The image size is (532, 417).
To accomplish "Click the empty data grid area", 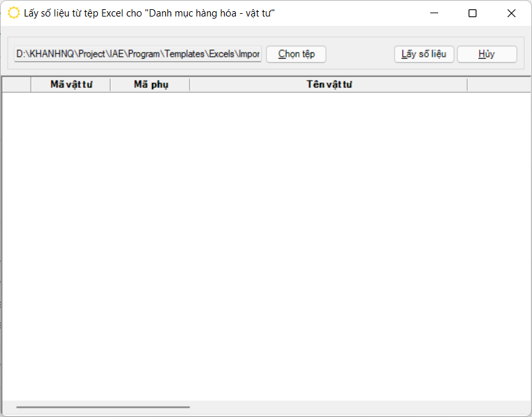I will 264,245.
